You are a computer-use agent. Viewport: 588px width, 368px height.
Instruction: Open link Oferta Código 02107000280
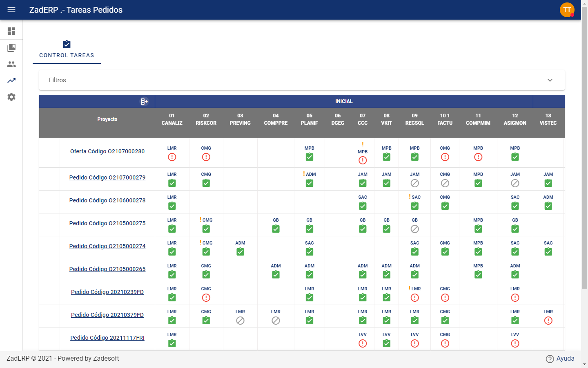pyautogui.click(x=107, y=151)
